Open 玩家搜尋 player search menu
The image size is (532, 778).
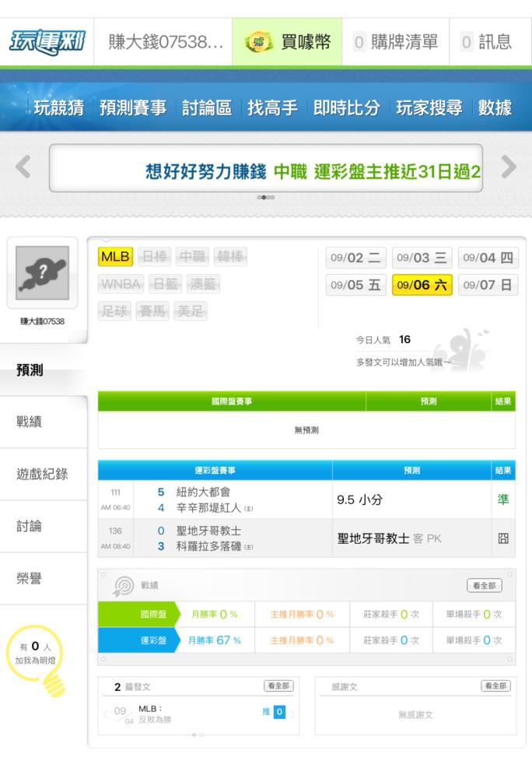click(x=429, y=107)
